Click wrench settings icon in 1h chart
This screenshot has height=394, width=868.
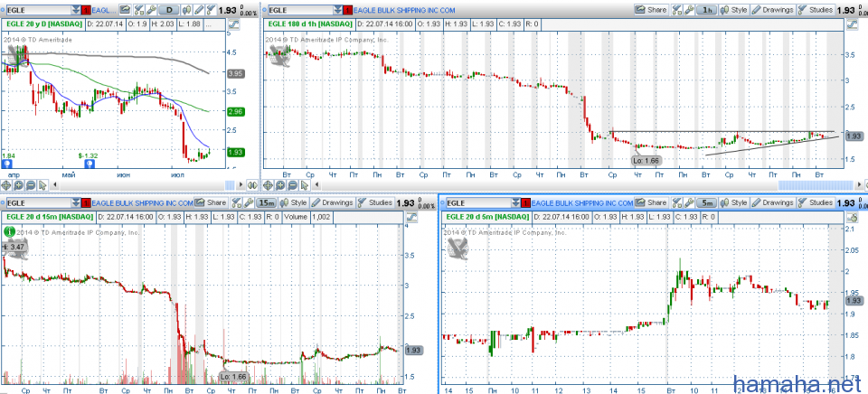click(689, 10)
